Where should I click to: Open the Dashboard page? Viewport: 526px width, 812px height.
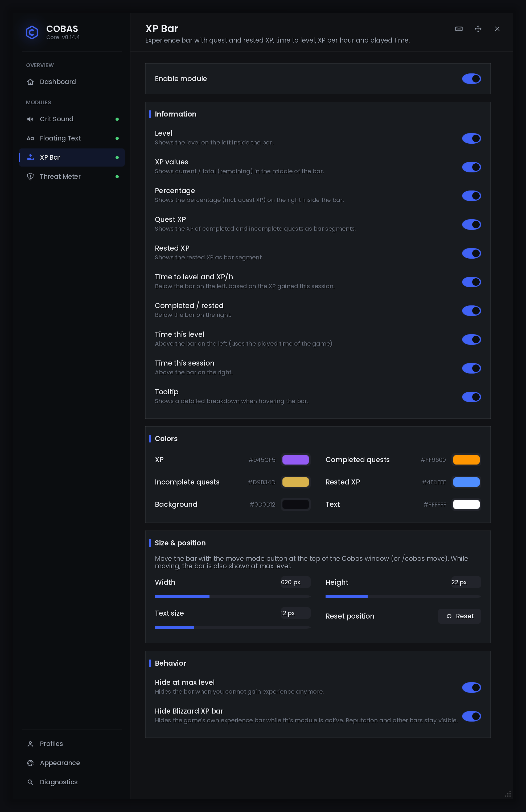click(72, 82)
